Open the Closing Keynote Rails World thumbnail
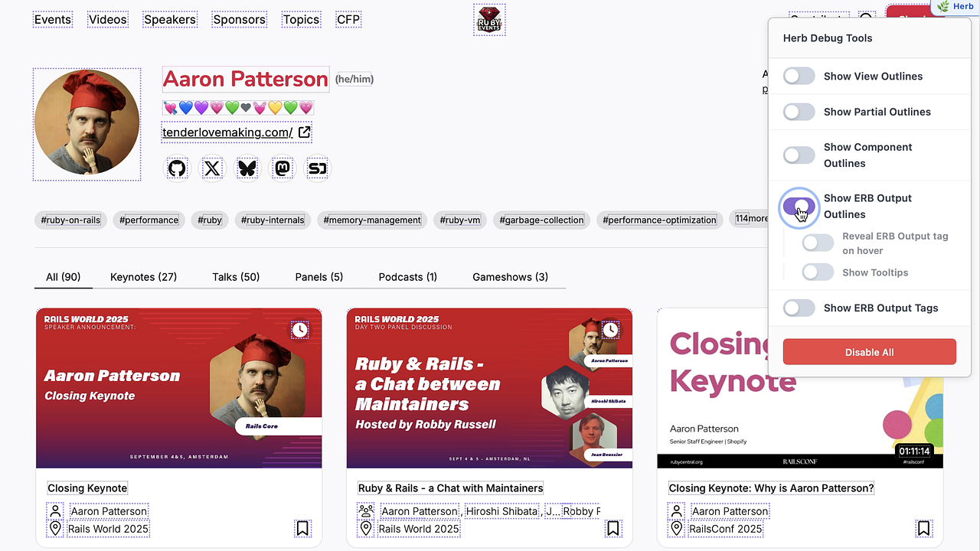 [x=178, y=388]
